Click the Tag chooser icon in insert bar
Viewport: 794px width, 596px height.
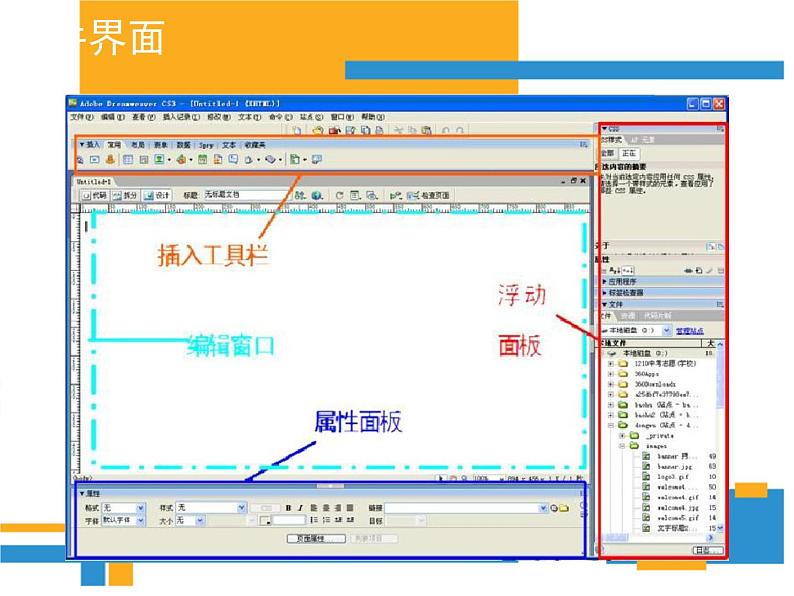pos(317,160)
